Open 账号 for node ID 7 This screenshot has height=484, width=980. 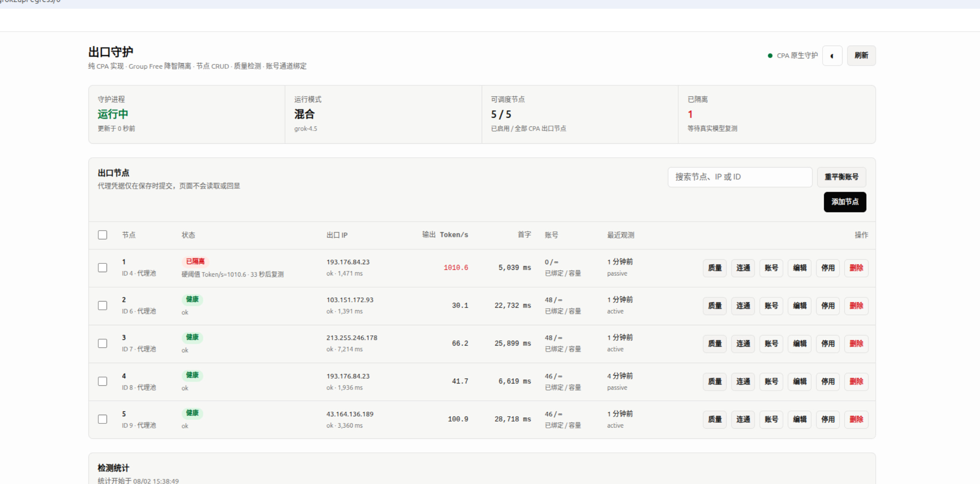click(x=771, y=343)
